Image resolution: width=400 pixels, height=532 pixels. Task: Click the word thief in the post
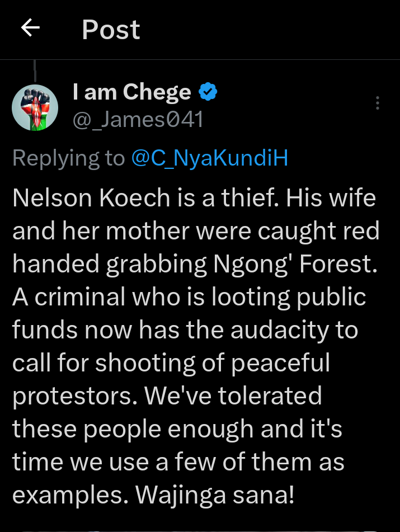coord(246,198)
